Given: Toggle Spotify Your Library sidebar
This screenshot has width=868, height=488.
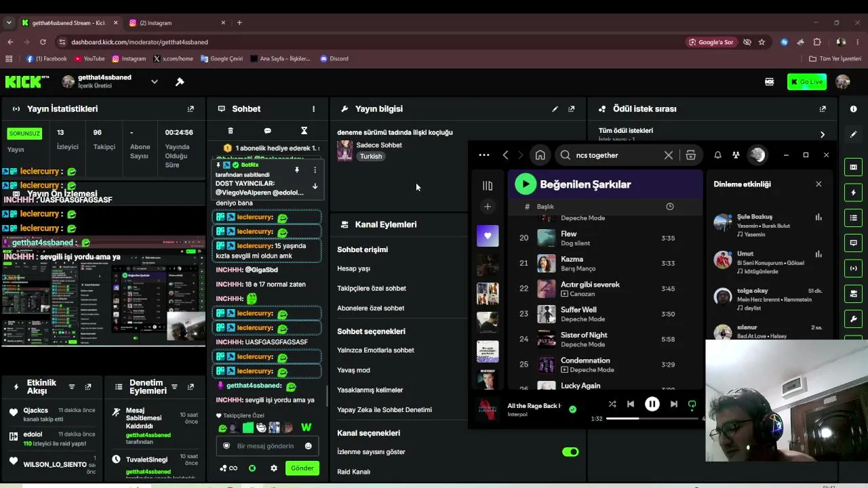Looking at the screenshot, I should pos(487,186).
